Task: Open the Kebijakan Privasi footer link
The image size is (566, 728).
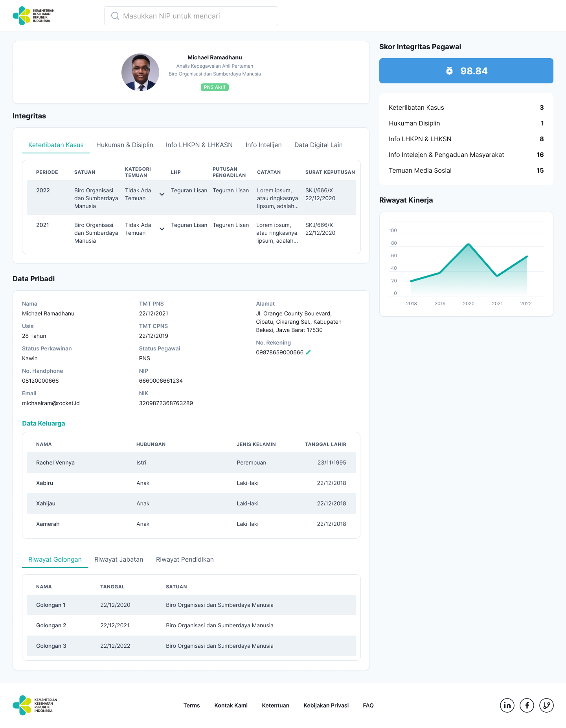Action: (326, 705)
